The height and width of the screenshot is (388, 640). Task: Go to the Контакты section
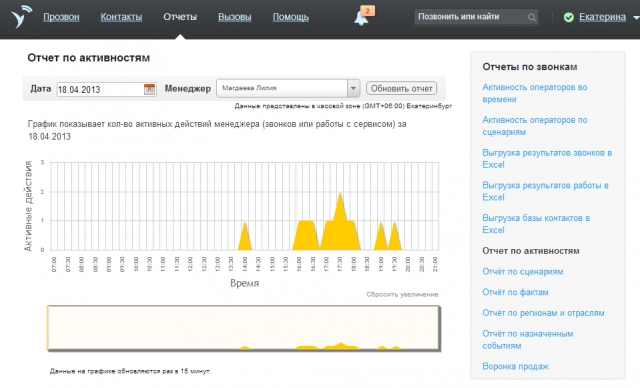coord(121,17)
